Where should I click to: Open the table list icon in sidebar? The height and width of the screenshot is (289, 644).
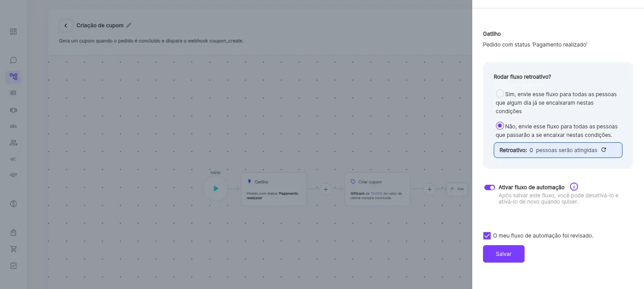[x=13, y=93]
